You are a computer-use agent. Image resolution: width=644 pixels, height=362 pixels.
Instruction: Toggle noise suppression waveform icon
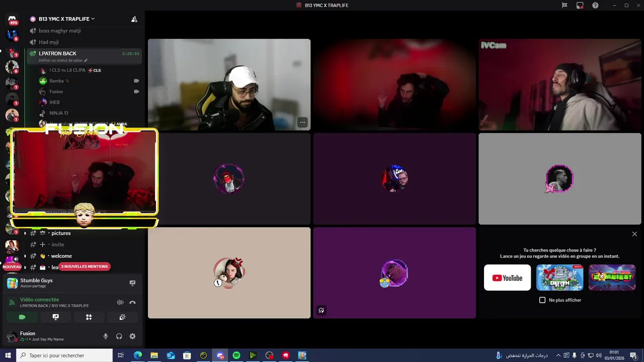click(120, 302)
